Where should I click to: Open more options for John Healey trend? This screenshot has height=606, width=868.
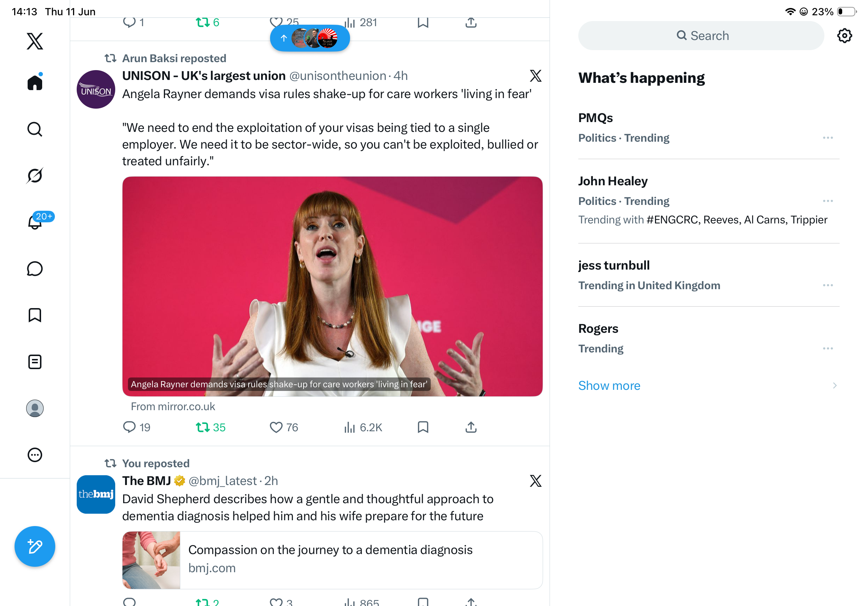(x=828, y=201)
